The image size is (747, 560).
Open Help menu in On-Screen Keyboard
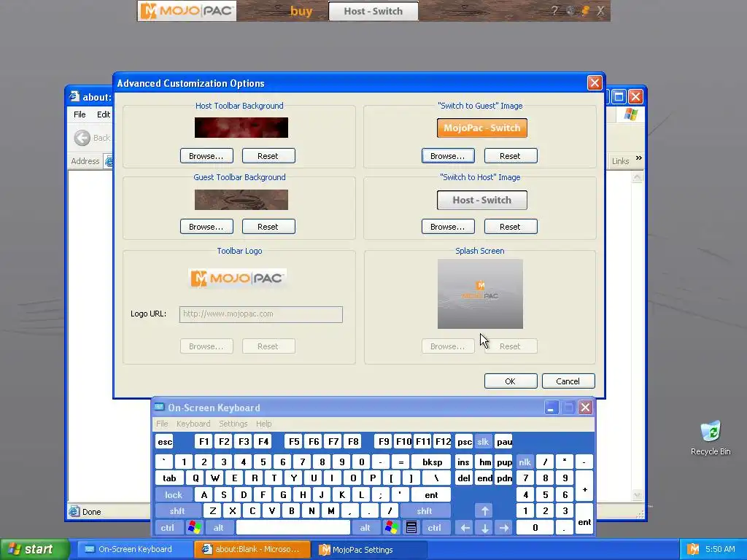point(263,424)
